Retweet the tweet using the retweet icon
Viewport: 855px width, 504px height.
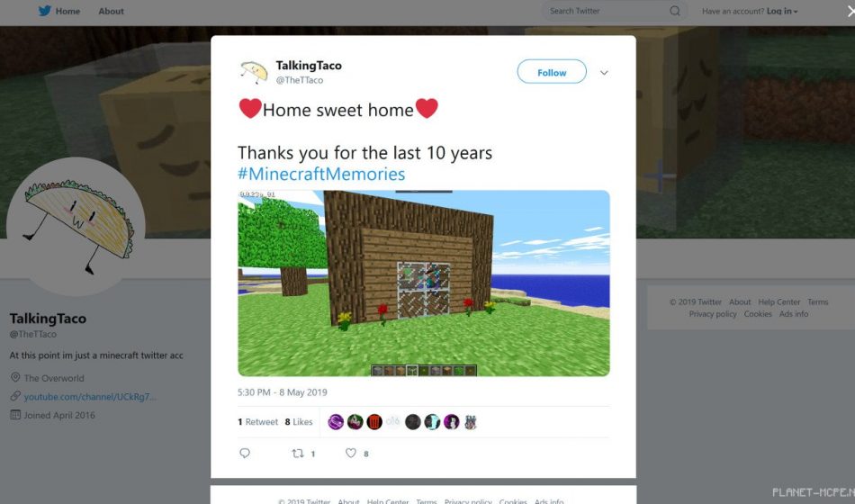298,454
